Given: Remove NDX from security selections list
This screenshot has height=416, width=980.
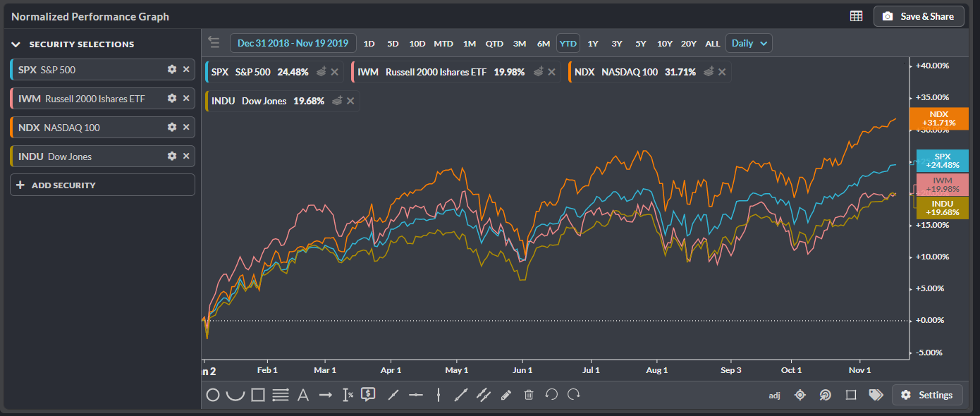Looking at the screenshot, I should click(186, 127).
